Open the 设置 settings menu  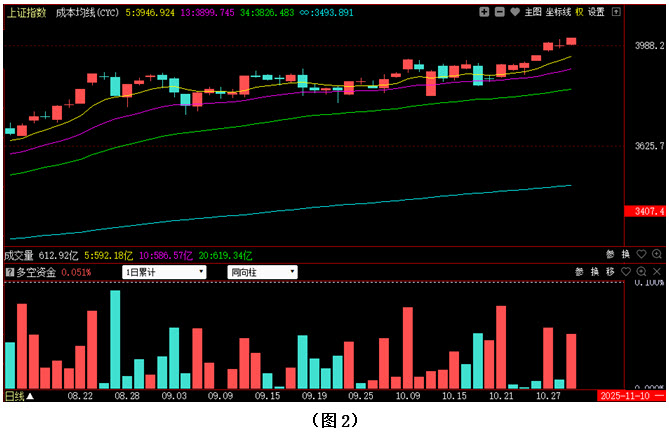coord(598,12)
